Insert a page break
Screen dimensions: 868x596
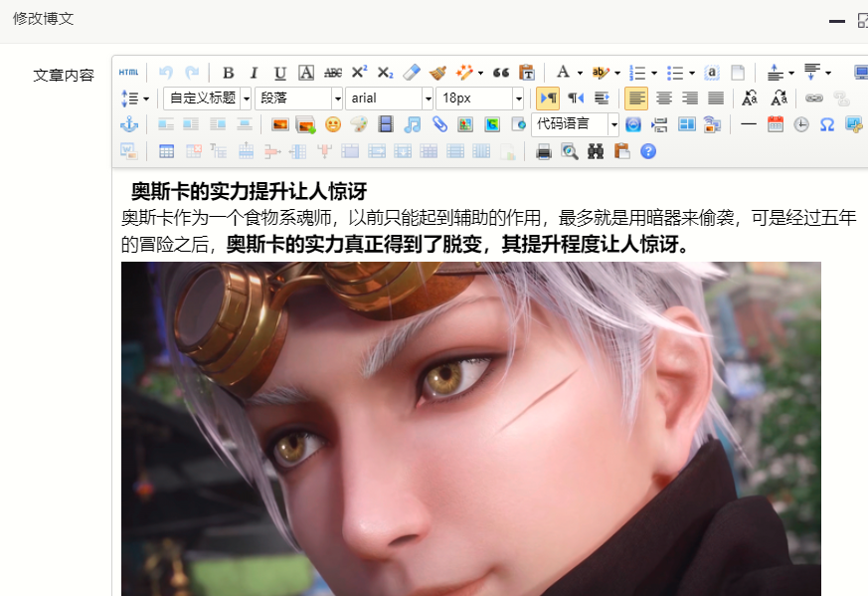[659, 124]
